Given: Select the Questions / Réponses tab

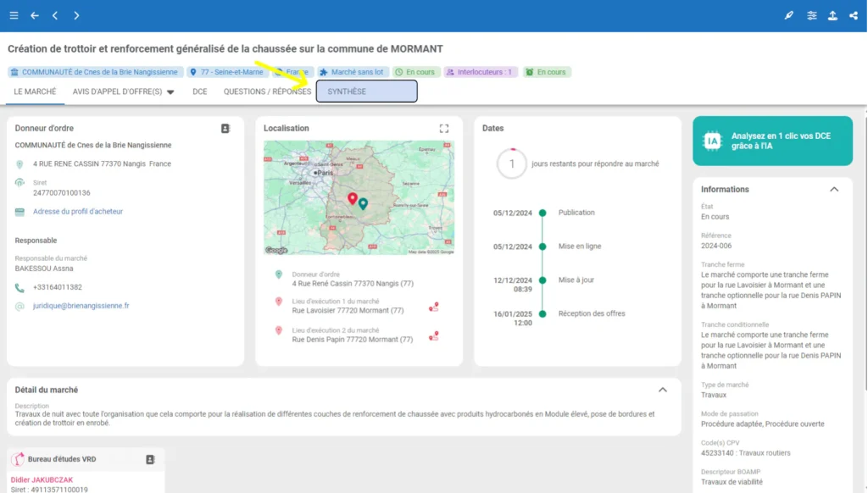Looking at the screenshot, I should click(267, 91).
